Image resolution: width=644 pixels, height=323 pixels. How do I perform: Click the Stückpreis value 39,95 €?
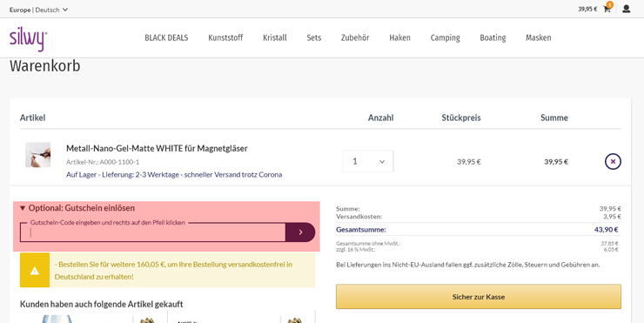tap(468, 162)
